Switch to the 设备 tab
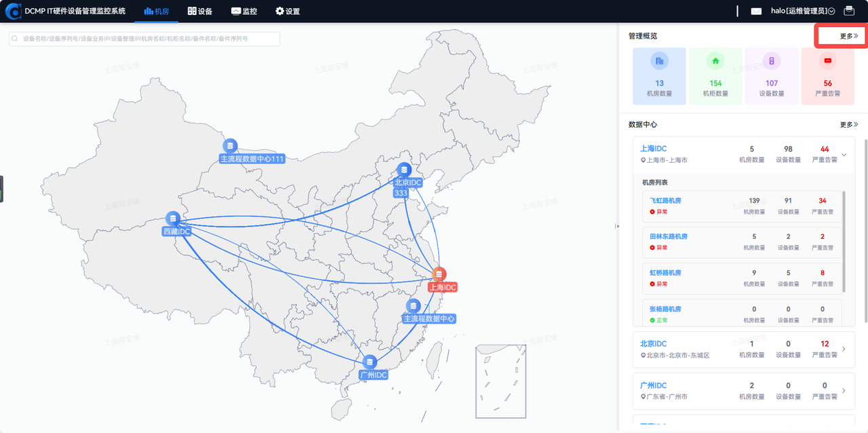Image resolution: width=868 pixels, height=433 pixels. point(200,12)
